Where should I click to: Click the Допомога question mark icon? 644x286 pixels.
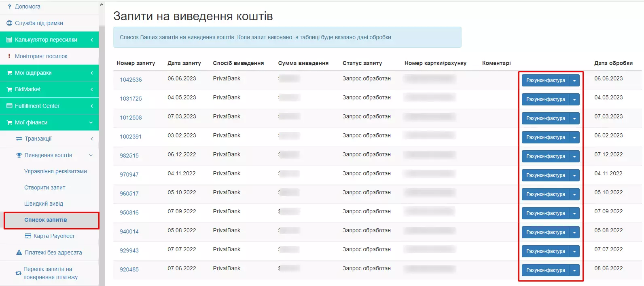[10, 6]
